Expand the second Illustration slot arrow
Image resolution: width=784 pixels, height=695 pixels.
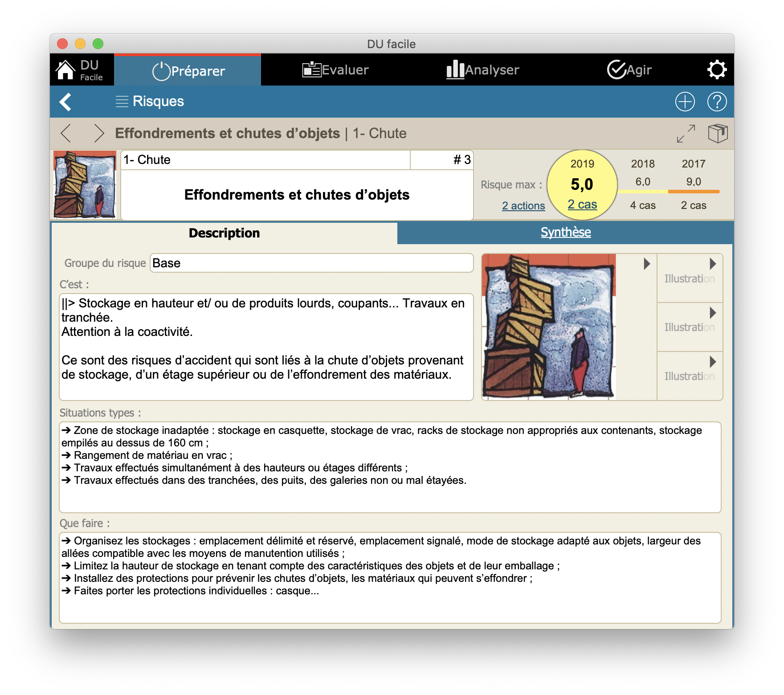[713, 313]
